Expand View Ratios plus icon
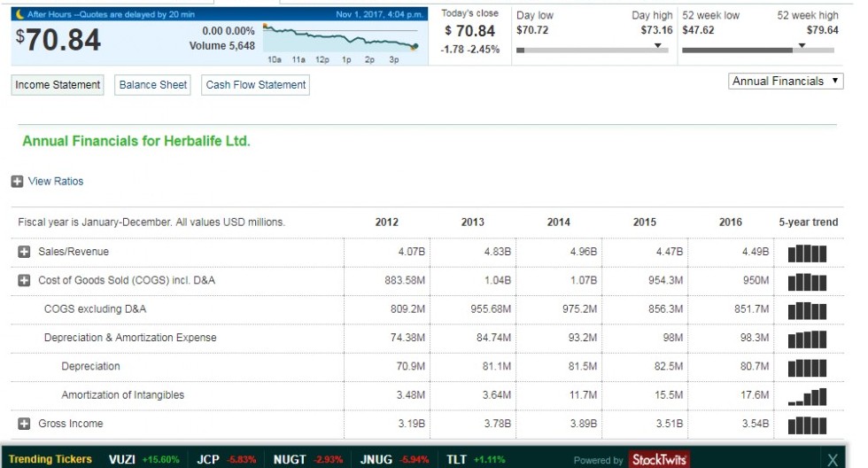 pos(17,181)
